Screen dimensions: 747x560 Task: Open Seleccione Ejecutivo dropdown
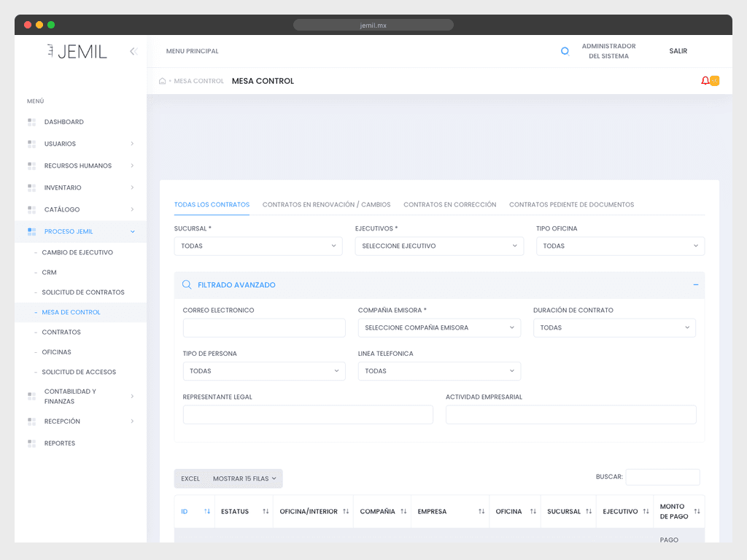(439, 246)
